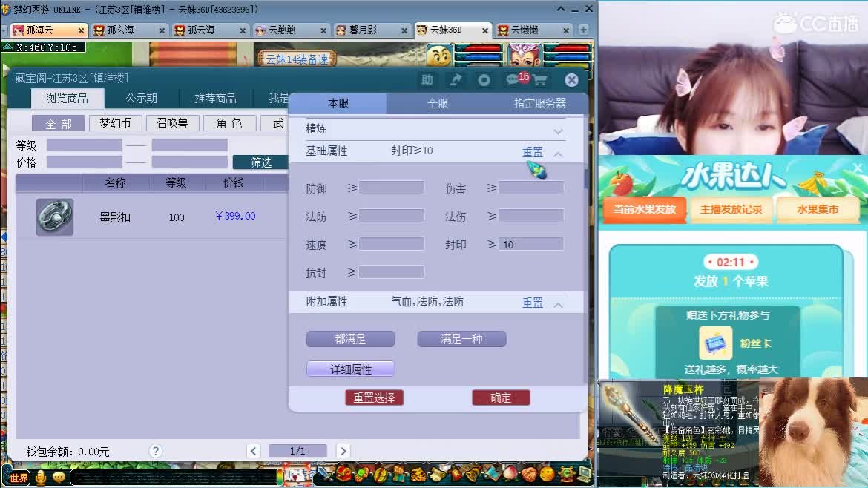Close the 藏宝阁 panel with X icon
The height and width of the screenshot is (488, 868).
point(572,80)
